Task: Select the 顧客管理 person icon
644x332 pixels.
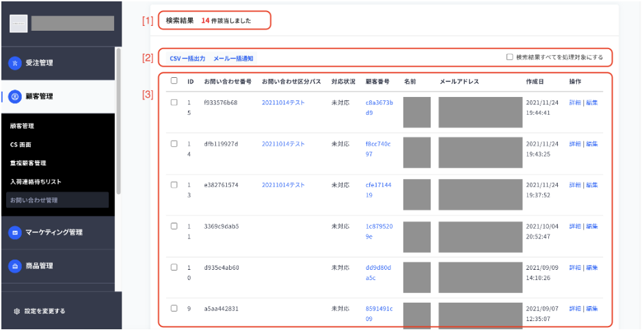Action: (x=15, y=96)
